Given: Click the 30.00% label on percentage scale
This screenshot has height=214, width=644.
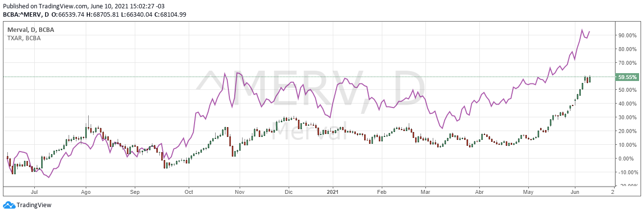Looking at the screenshot, I should tap(627, 117).
